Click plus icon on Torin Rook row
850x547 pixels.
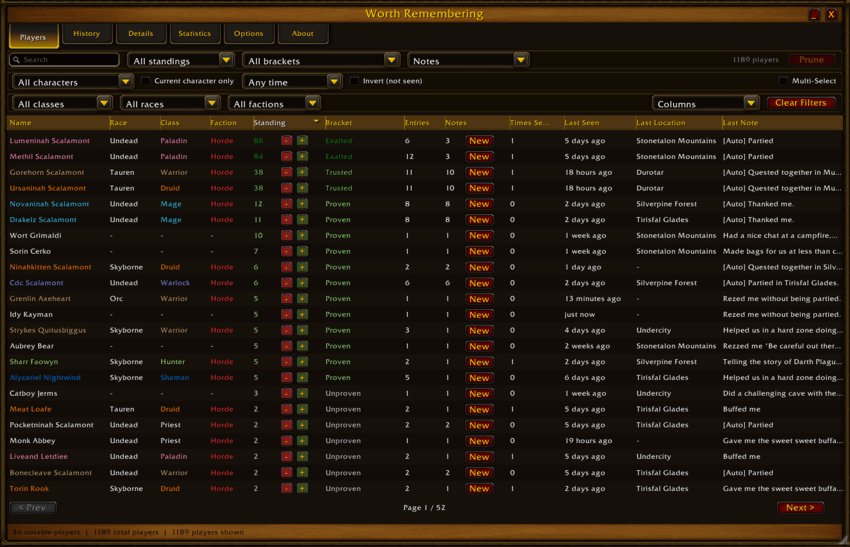coord(302,488)
